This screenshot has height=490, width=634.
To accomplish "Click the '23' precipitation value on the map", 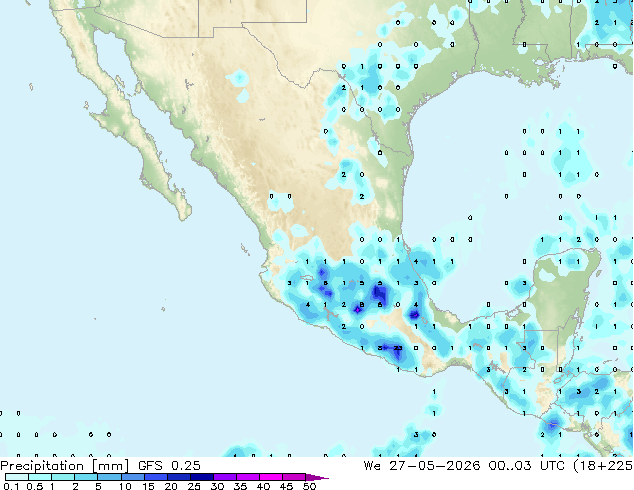I will point(398,348).
